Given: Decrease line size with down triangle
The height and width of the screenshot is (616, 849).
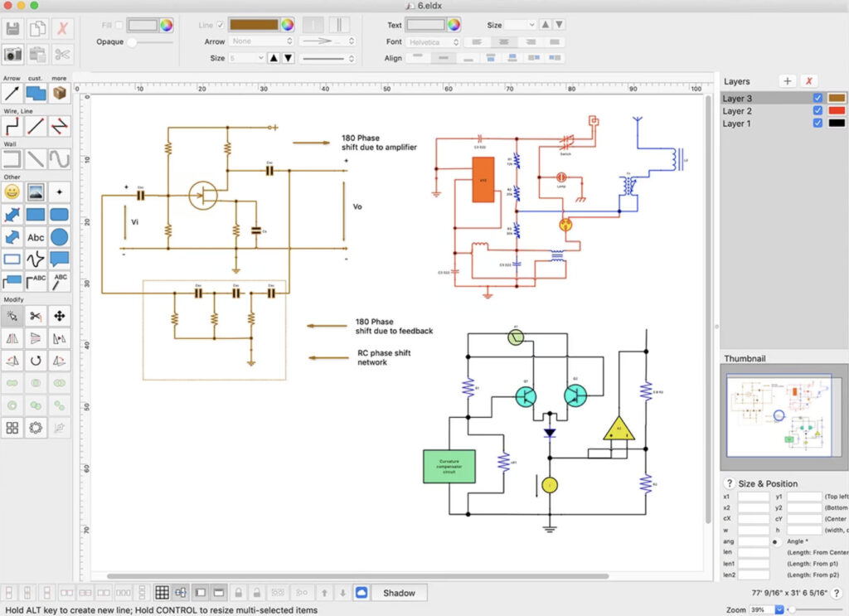Looking at the screenshot, I should point(289,58).
